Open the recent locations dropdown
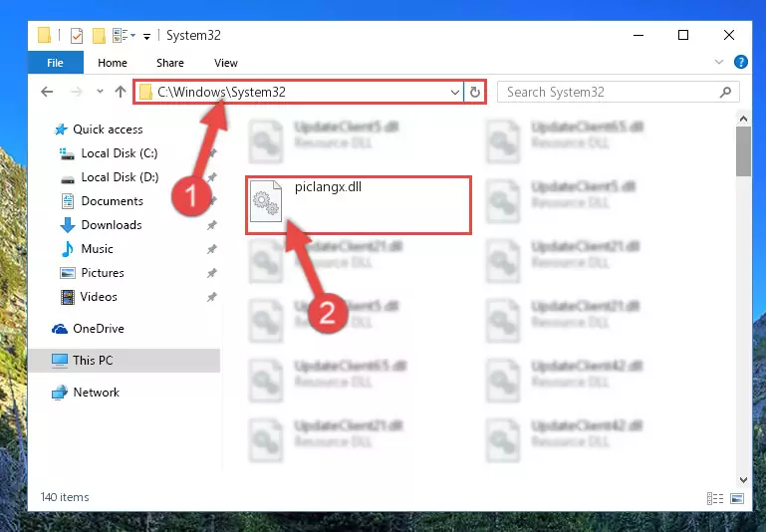766x532 pixels. (x=100, y=92)
